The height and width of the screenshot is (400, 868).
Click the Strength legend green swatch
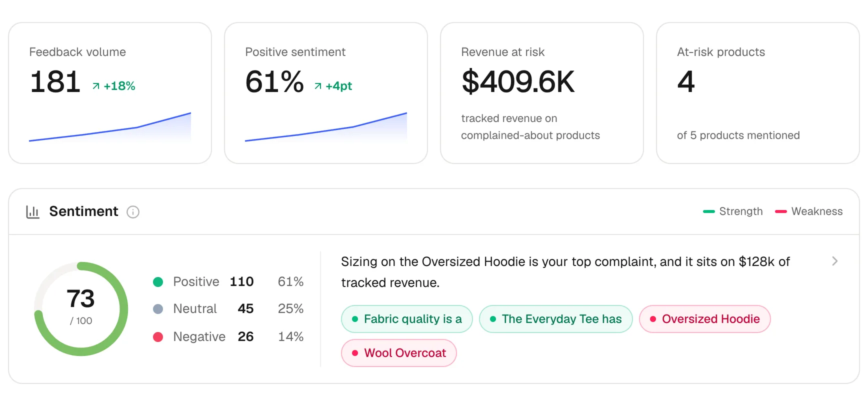(x=709, y=211)
